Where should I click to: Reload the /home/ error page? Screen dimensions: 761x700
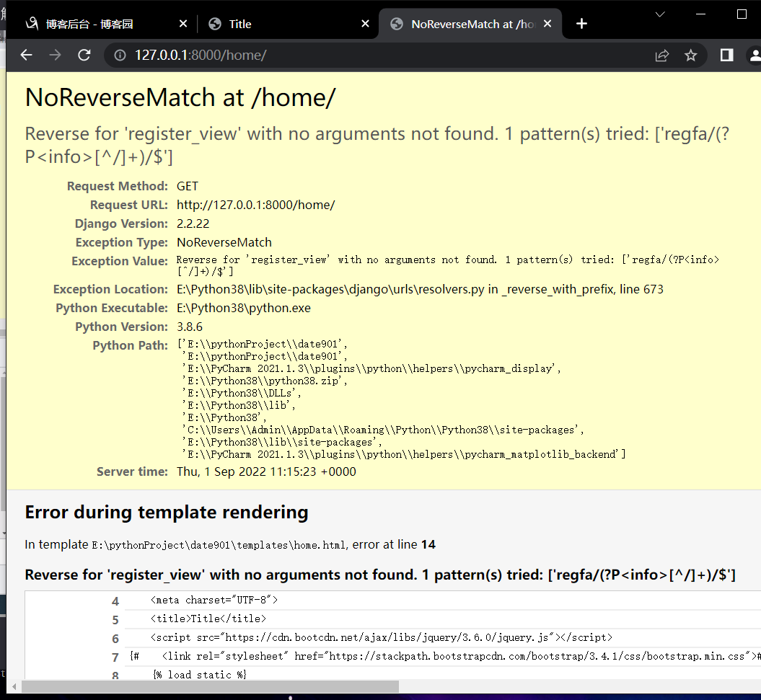coord(84,56)
